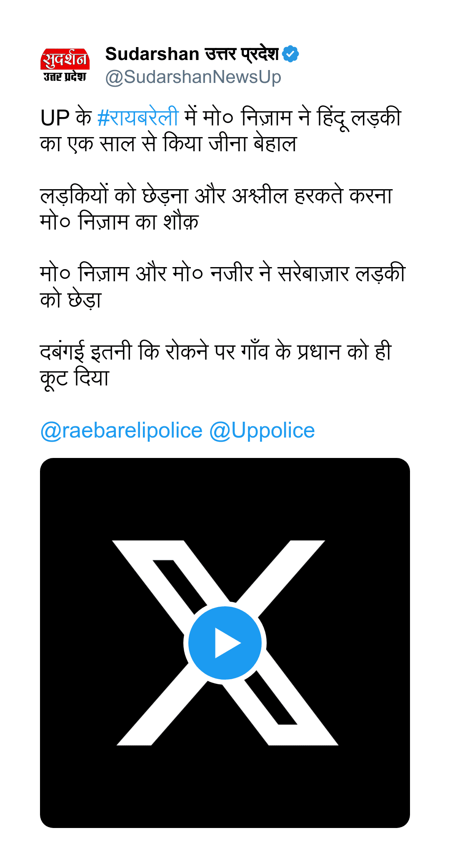This screenshot has width=450, height=868.
Task: Click text 'का एक साल से किया जीना बेहाल'
Action: 168,144
